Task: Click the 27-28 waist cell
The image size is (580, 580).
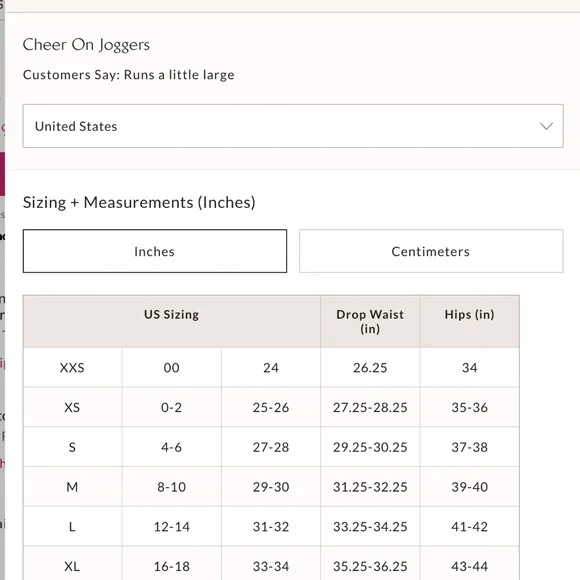Action: 271,447
